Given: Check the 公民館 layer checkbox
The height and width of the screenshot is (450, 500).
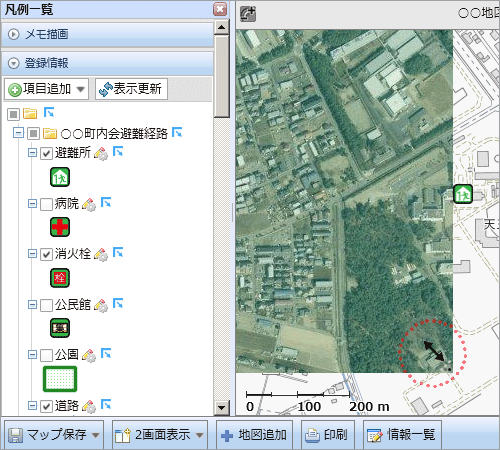Looking at the screenshot, I should click(x=46, y=305).
